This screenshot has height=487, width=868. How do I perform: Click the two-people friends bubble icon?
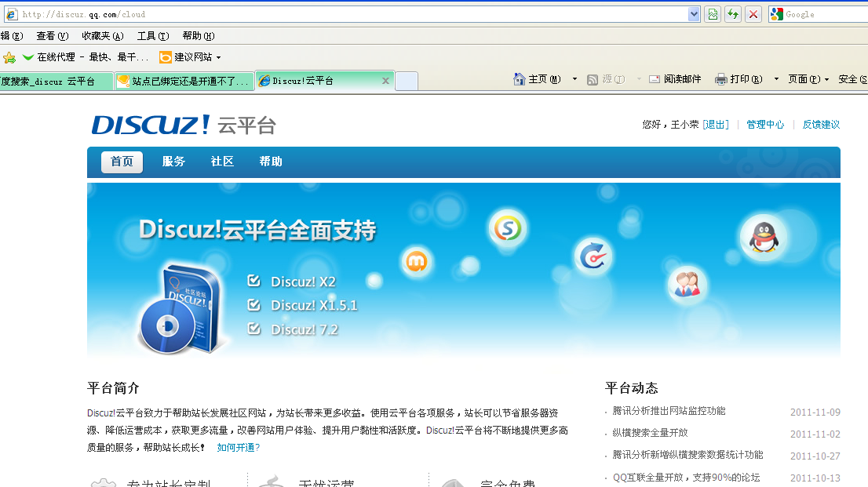click(687, 285)
